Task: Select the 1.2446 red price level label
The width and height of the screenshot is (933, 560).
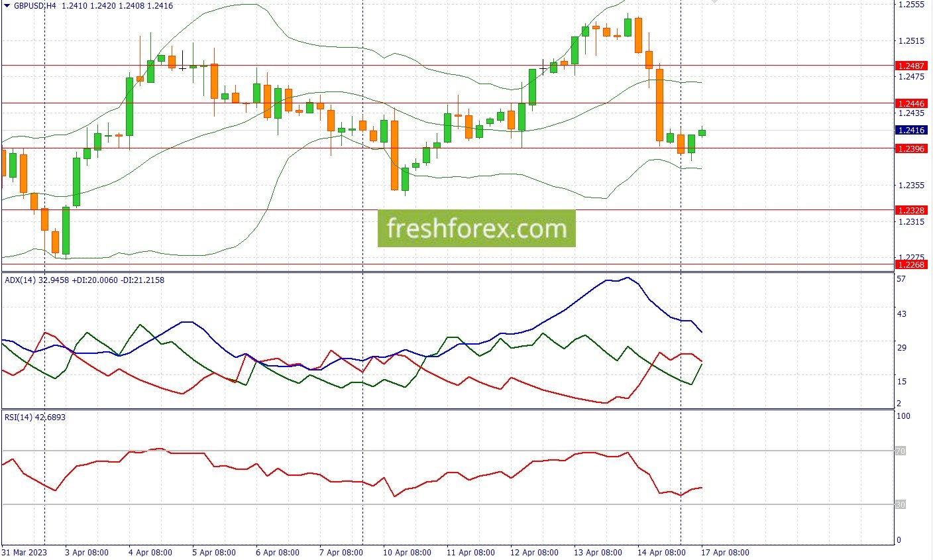Action: (910, 103)
